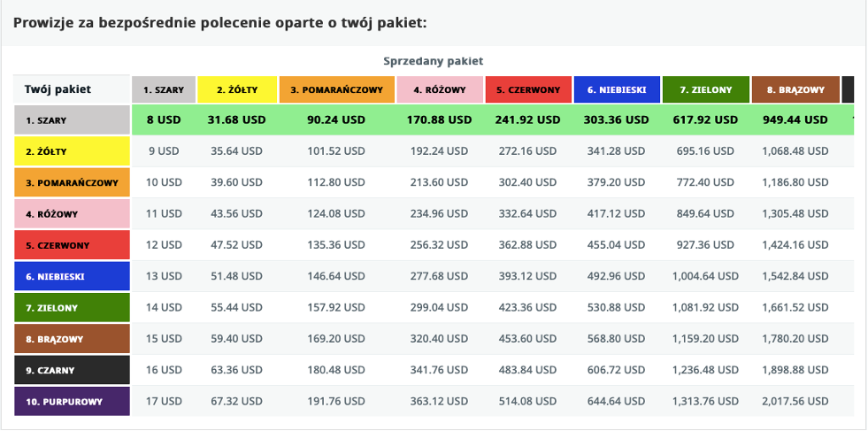Viewport: 868px width, 431px height.
Task: Click the '617.92 USD' cell
Action: pyautogui.click(x=706, y=119)
